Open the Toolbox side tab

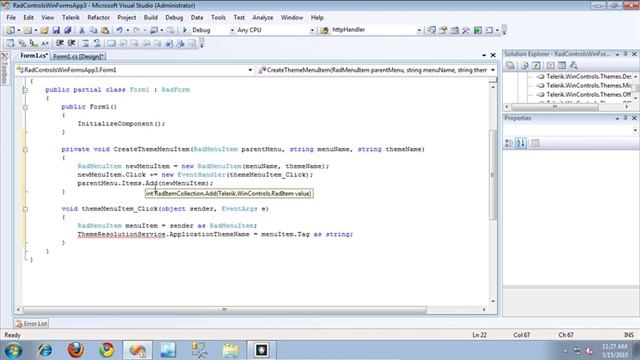click(4, 69)
